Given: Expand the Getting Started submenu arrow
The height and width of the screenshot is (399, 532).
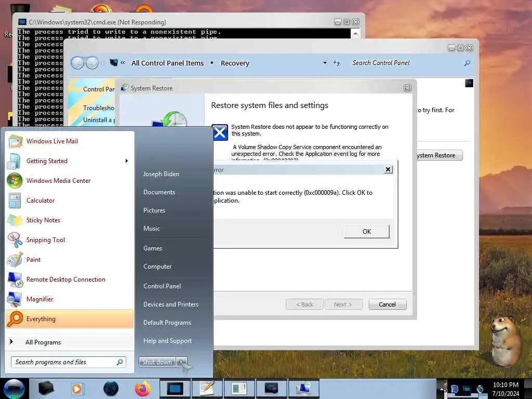Looking at the screenshot, I should point(127,161).
